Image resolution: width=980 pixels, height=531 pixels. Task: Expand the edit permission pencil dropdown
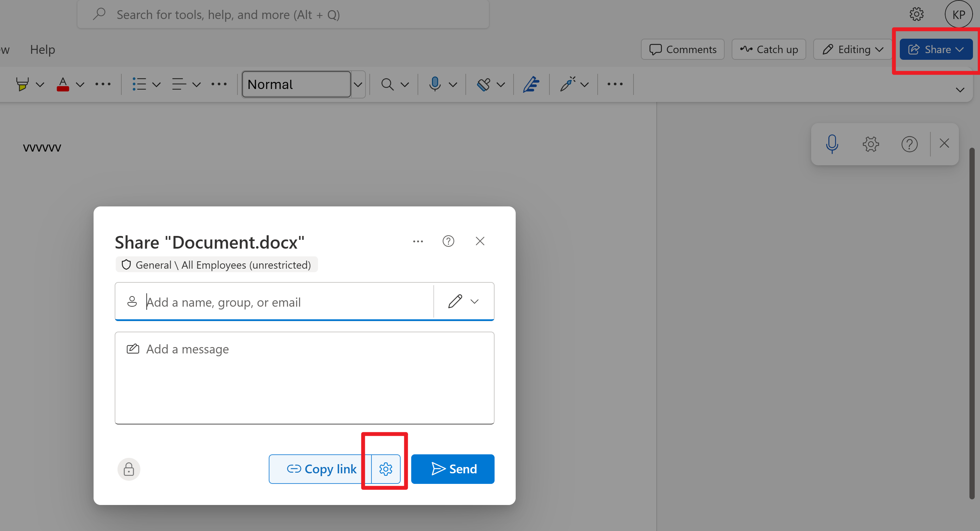coord(463,301)
